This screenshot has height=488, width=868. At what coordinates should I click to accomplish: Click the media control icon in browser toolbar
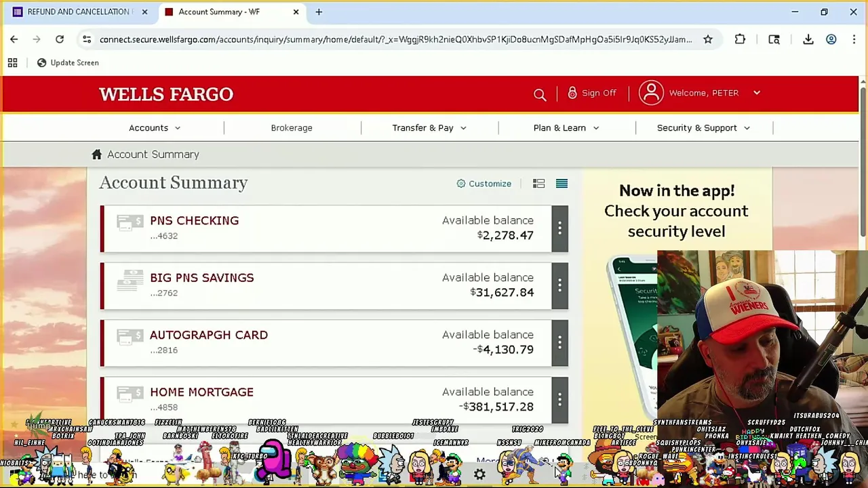[x=774, y=39]
